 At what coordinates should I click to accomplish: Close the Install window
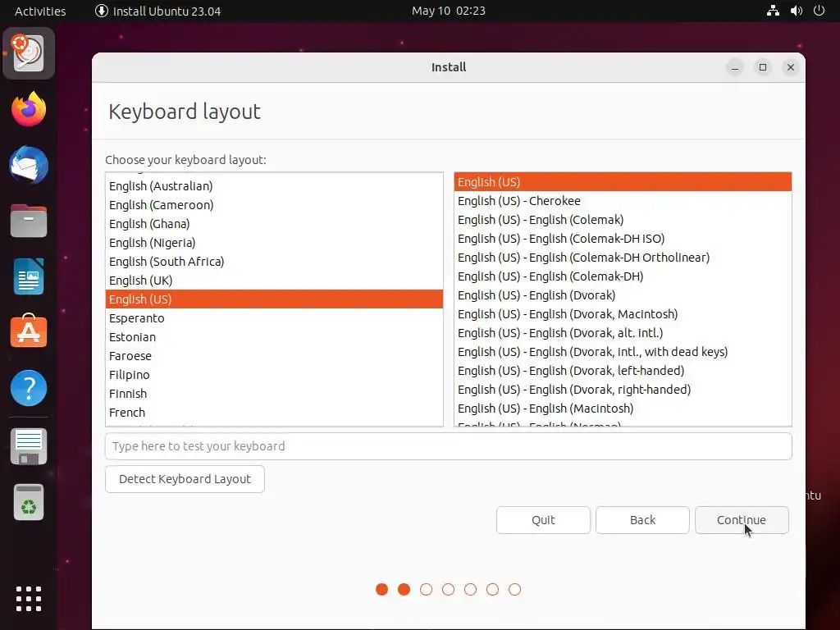791,67
